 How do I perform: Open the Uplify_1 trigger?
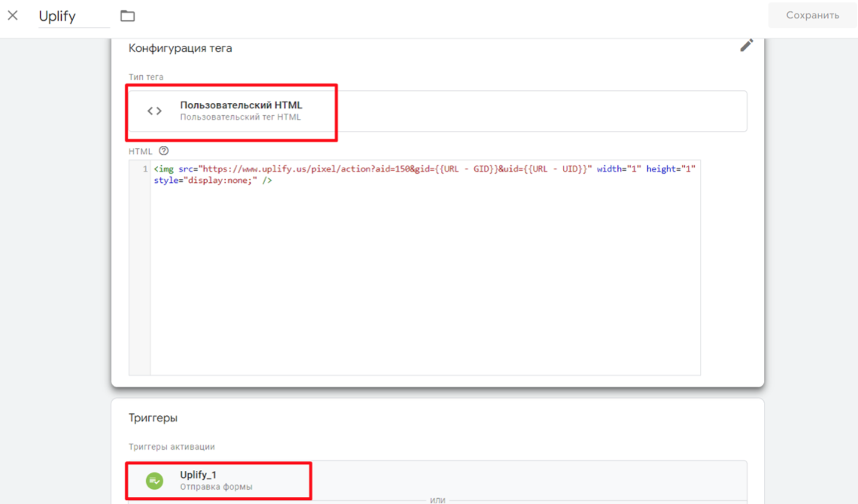pyautogui.click(x=438, y=481)
